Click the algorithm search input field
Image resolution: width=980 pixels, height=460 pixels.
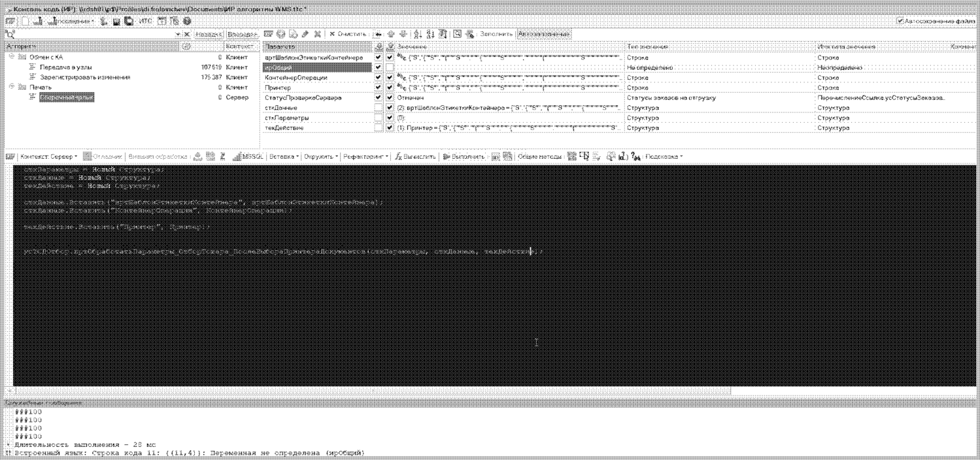[92, 34]
